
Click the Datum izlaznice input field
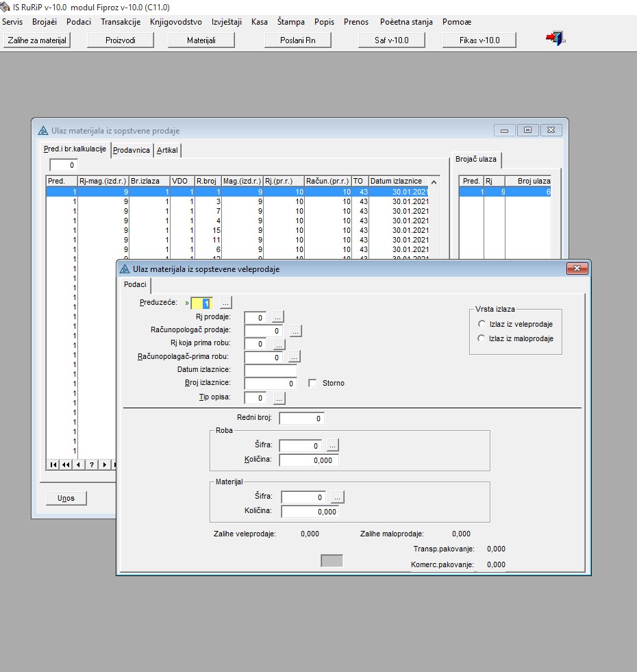tap(271, 370)
